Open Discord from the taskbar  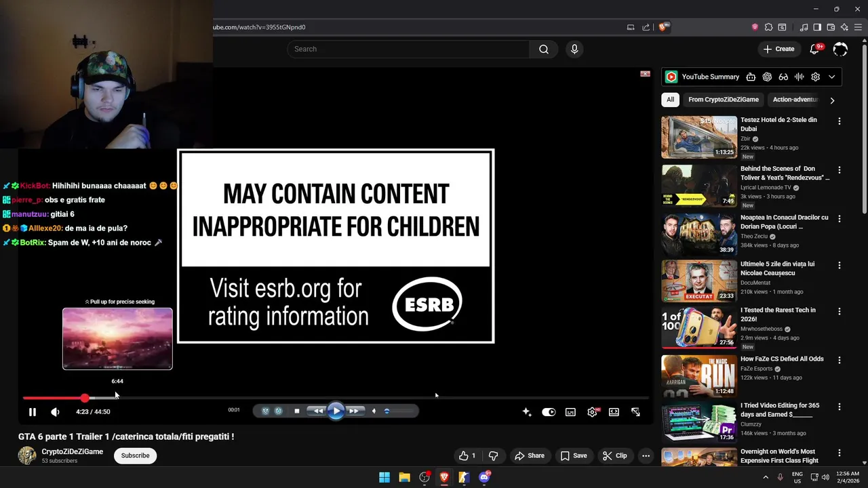tap(484, 477)
